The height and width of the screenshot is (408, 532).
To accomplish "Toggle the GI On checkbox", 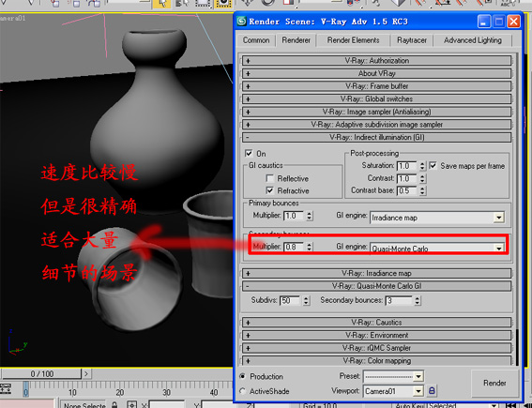I will [249, 153].
